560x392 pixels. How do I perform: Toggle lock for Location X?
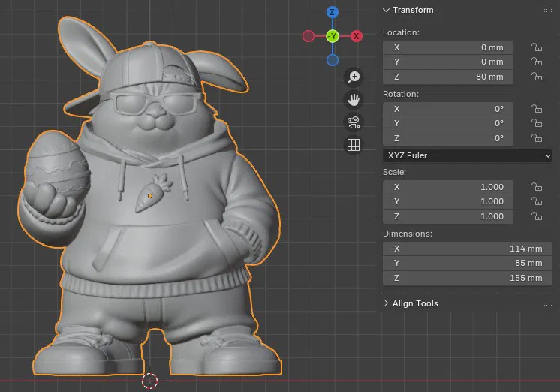(537, 47)
